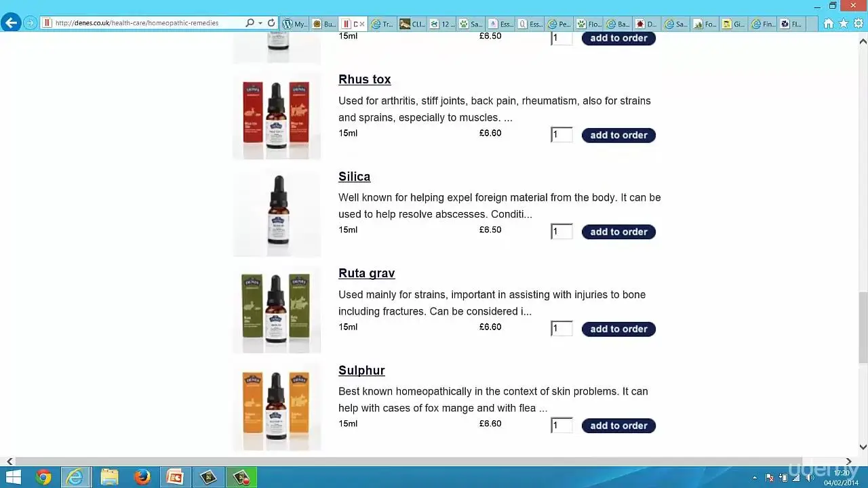Click the browser Back arrow button
868x488 pixels.
pos(10,23)
